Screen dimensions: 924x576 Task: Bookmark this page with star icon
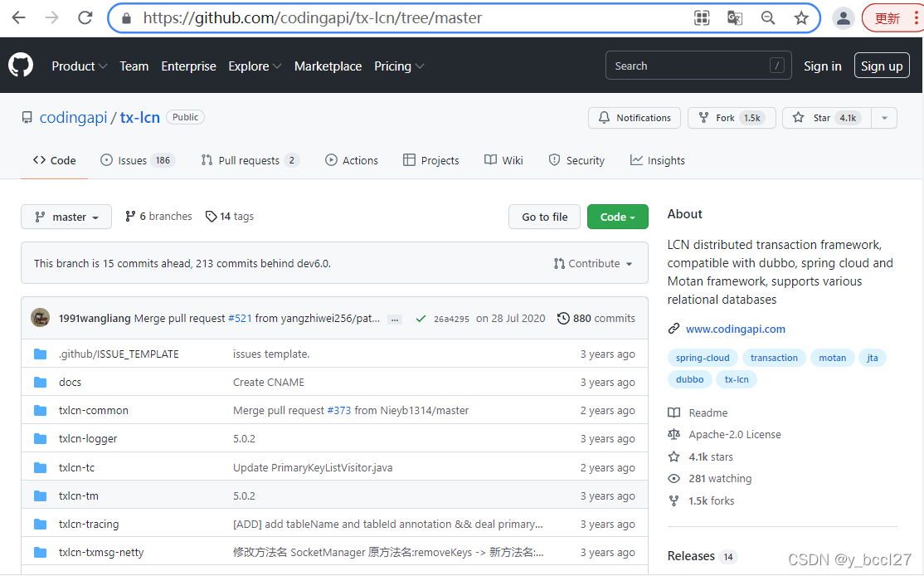[x=801, y=18]
